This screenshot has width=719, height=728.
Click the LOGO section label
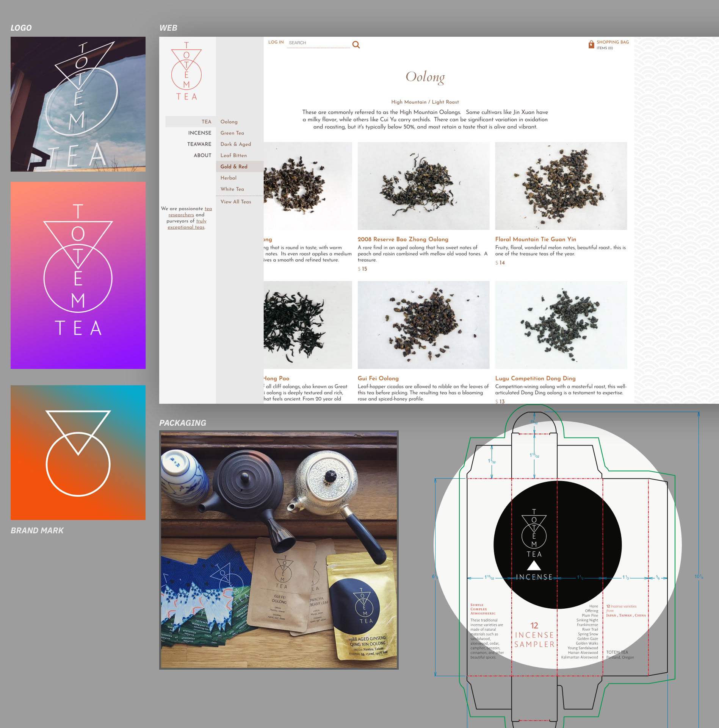click(x=21, y=28)
